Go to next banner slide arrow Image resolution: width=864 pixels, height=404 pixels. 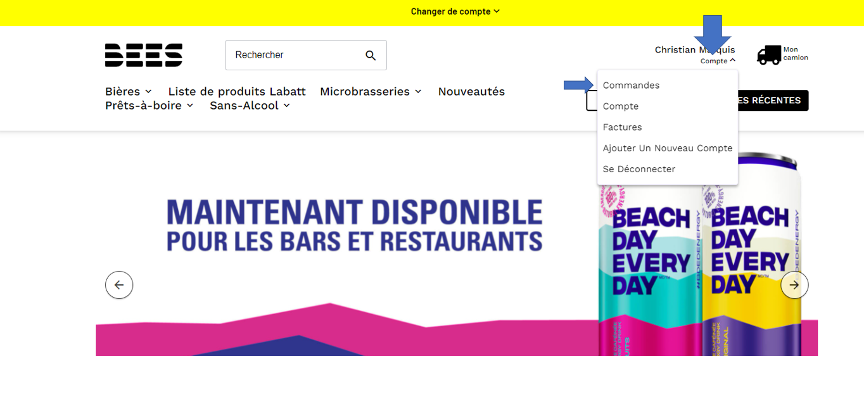pos(794,285)
